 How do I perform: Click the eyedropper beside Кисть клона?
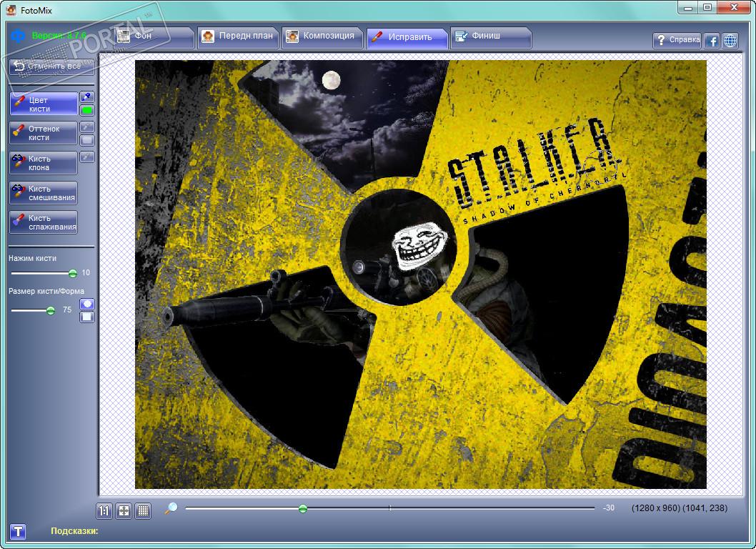pos(86,157)
